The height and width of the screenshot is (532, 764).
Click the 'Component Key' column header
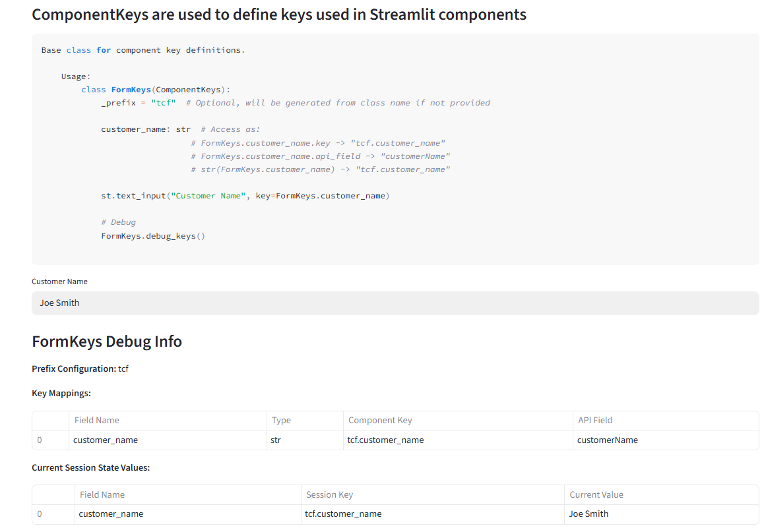[x=458, y=420]
